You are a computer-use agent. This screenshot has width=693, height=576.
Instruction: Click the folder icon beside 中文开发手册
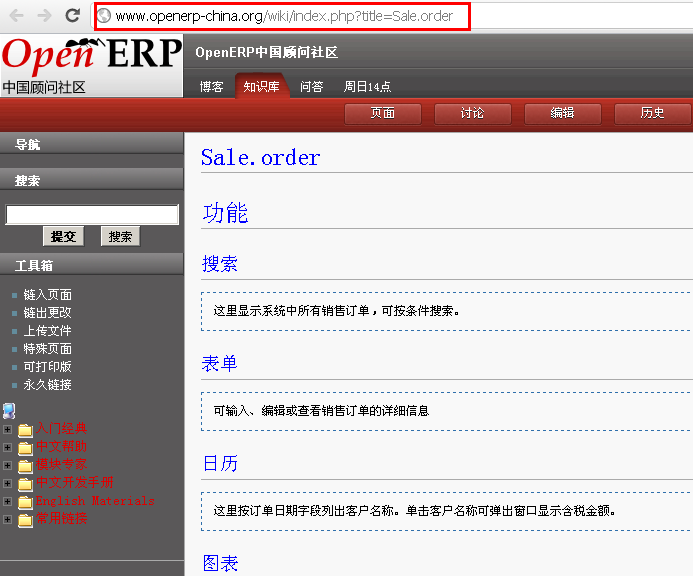[25, 484]
